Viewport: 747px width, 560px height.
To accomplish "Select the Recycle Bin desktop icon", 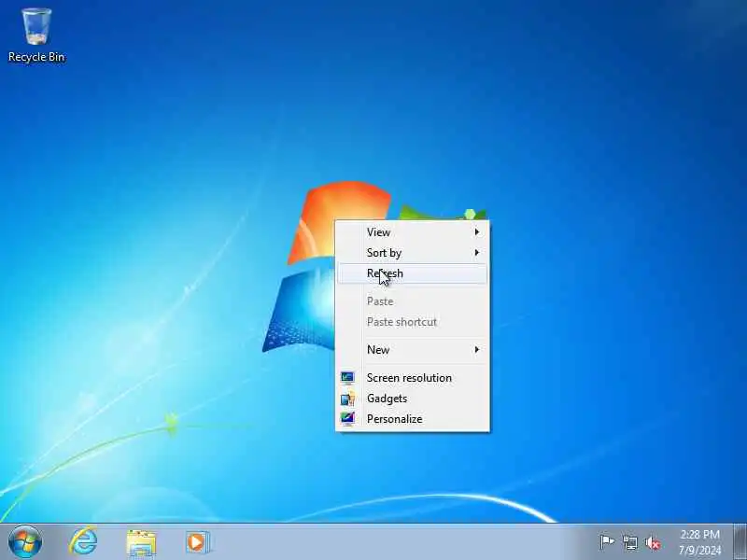I will click(36, 35).
